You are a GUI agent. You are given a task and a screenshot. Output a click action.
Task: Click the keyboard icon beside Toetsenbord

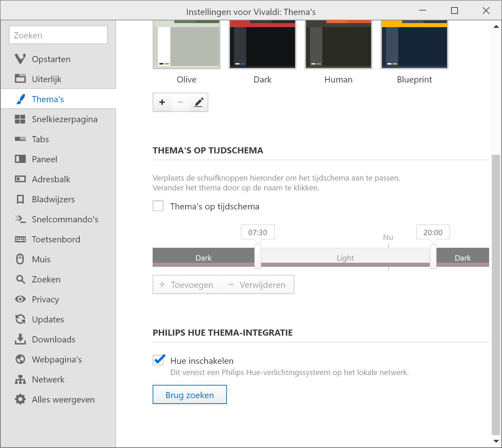[20, 239]
